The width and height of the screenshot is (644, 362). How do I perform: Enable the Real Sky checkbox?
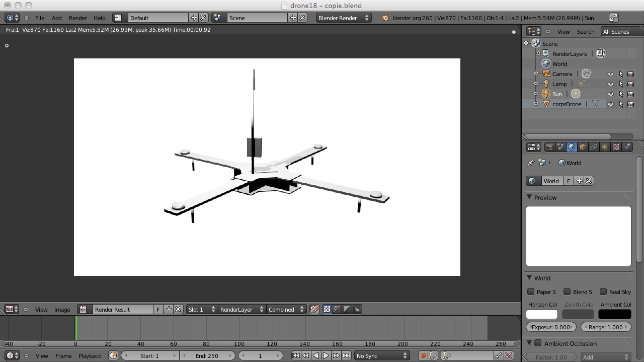603,292
